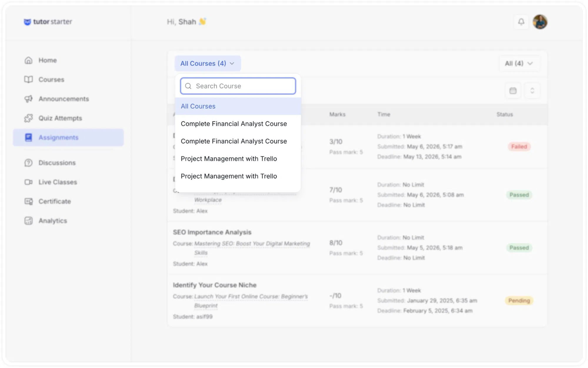Toggle the sort order arrows button
588x368 pixels.
532,91
